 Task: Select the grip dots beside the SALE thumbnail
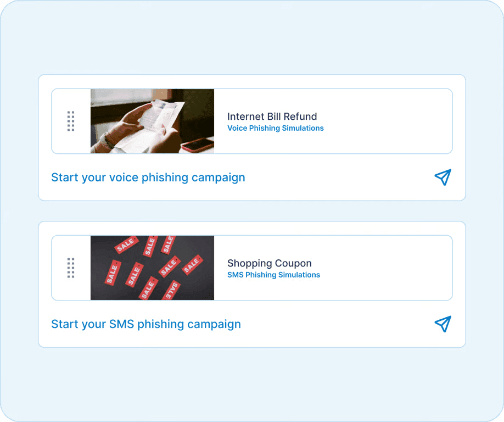[x=70, y=268]
